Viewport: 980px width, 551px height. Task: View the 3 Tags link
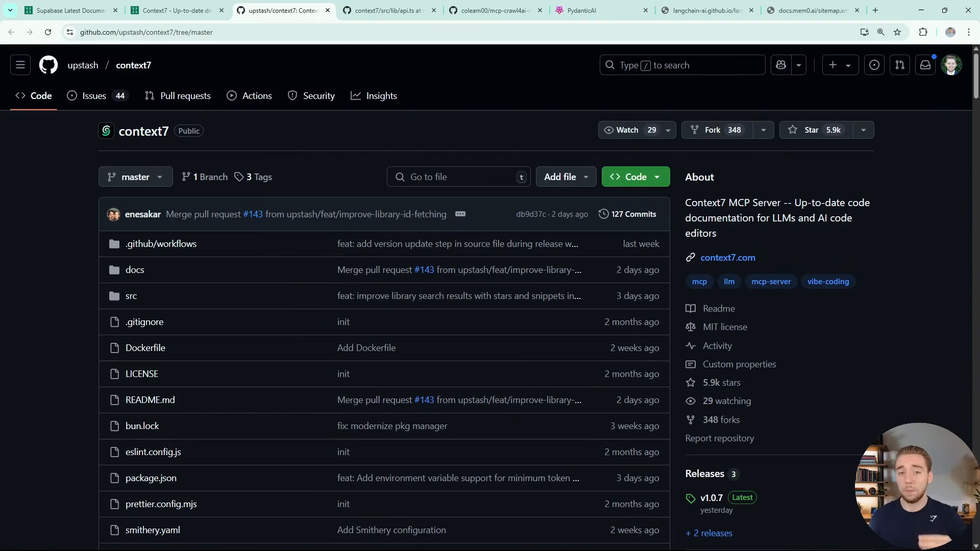tap(253, 177)
